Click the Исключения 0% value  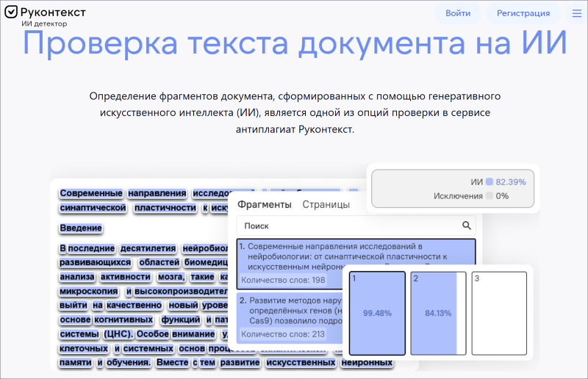click(x=502, y=196)
